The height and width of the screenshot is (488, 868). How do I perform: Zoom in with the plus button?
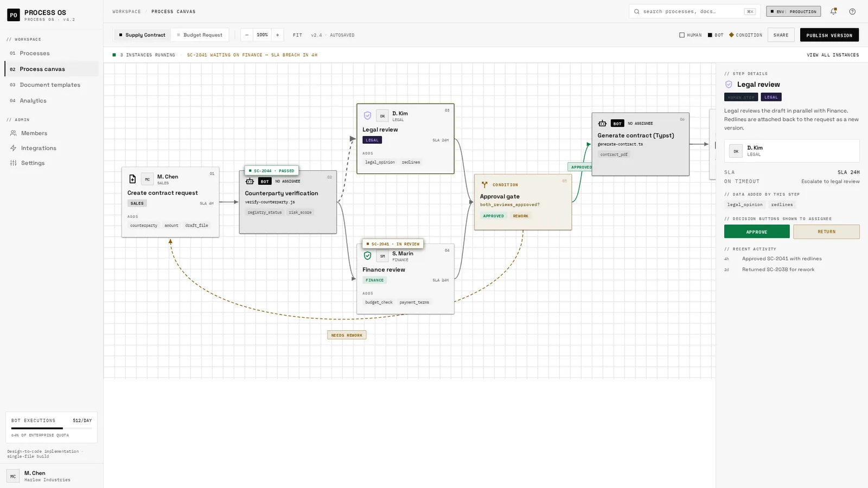[x=277, y=35]
